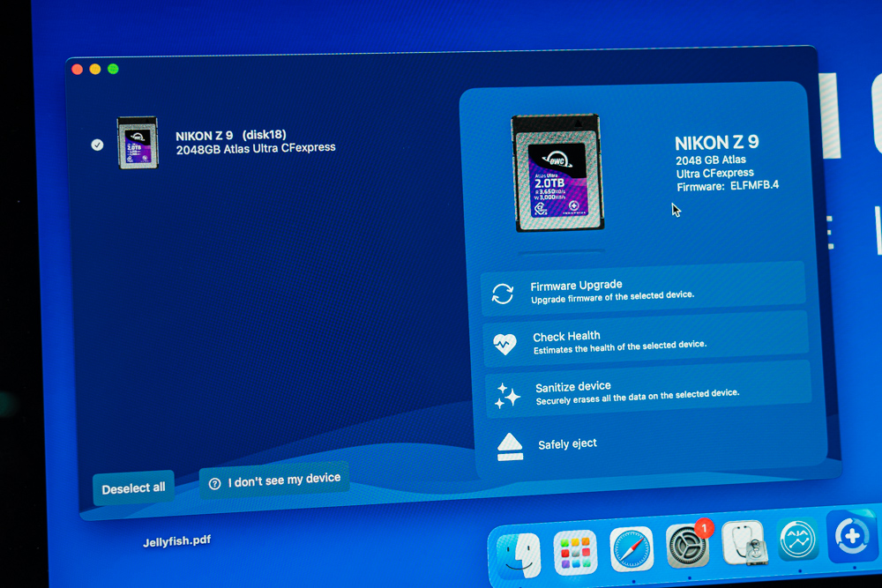
Task: Choose Safely eject for the device
Action: coord(567,444)
